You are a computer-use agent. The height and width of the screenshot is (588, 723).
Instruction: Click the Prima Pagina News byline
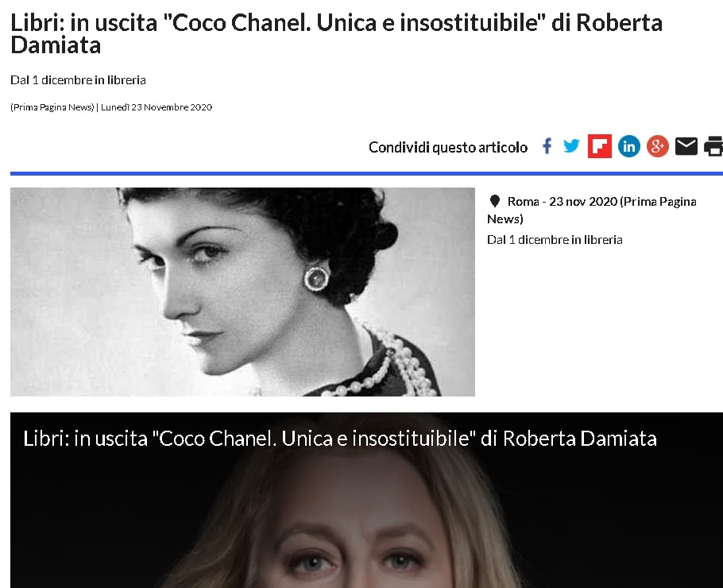point(52,107)
